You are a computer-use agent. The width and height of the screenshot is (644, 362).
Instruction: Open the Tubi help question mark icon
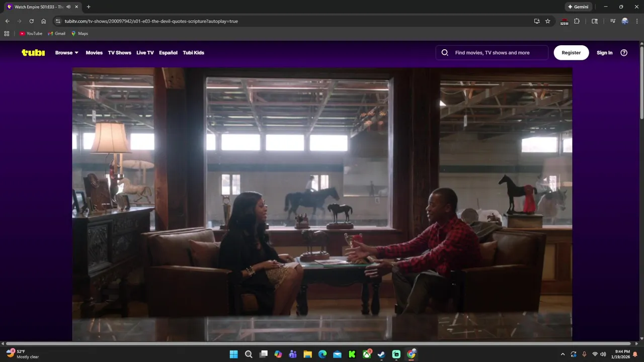tap(624, 52)
